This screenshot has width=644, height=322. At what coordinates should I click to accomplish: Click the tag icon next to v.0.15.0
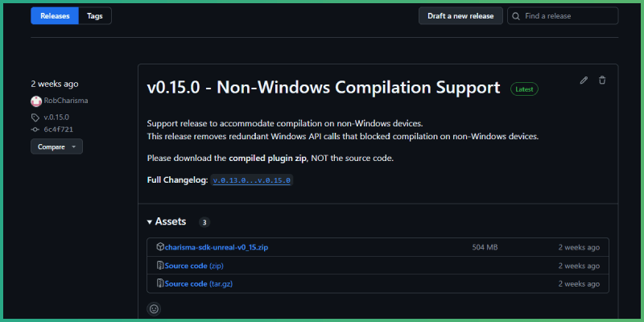pyautogui.click(x=35, y=117)
